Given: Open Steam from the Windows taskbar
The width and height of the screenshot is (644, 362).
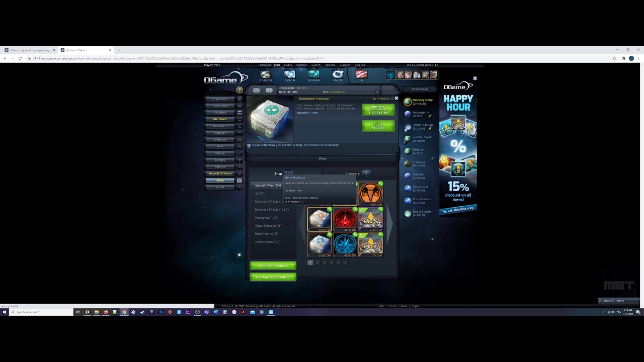Looking at the screenshot, I should click(142, 312).
